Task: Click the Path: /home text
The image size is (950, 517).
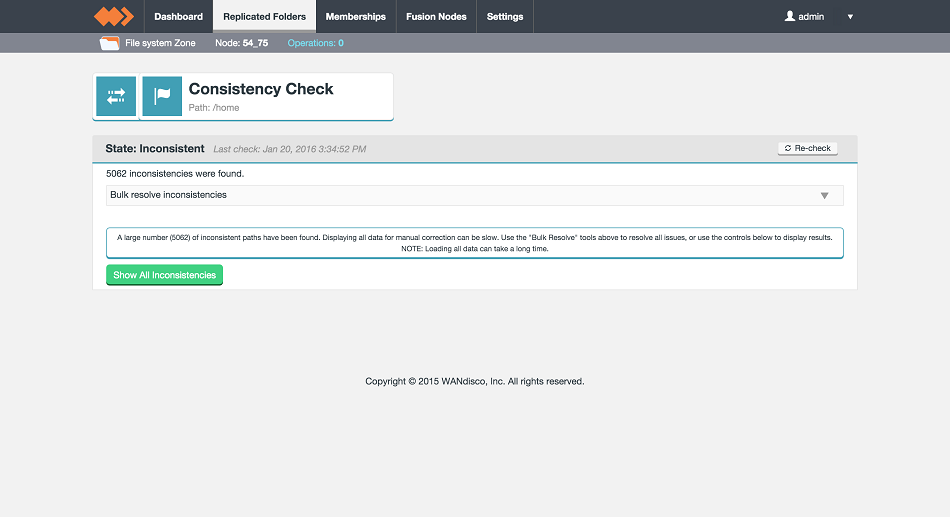Action: pos(214,108)
